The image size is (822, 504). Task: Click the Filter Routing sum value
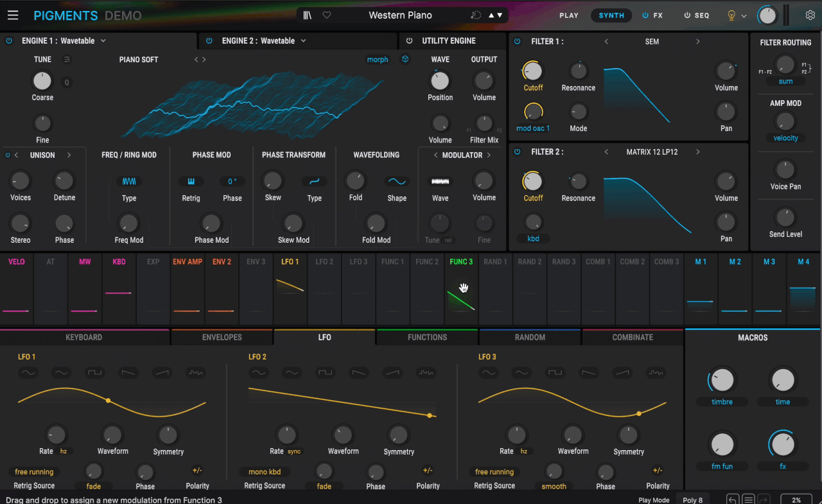pyautogui.click(x=785, y=82)
